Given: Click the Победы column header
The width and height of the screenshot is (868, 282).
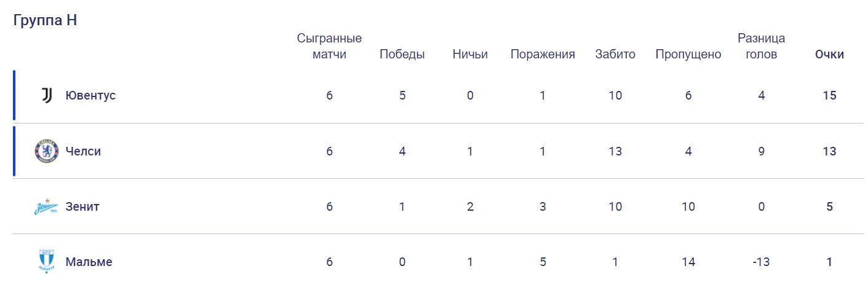Looking at the screenshot, I should pyautogui.click(x=402, y=55).
